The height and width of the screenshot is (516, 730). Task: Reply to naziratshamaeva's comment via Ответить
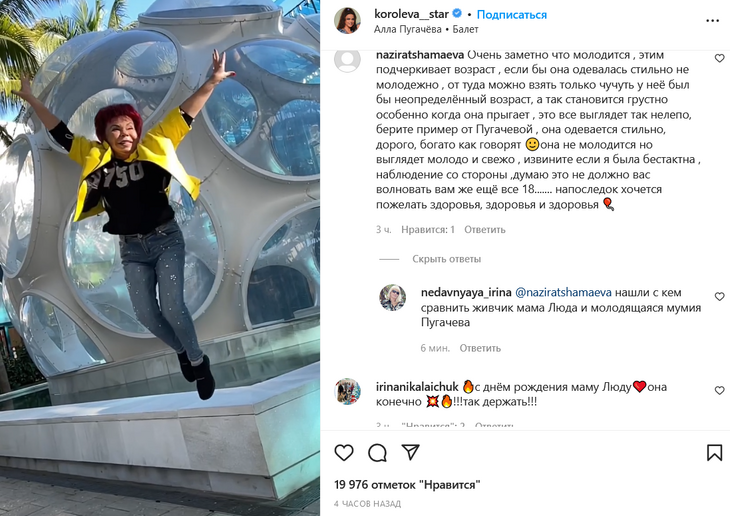point(485,230)
